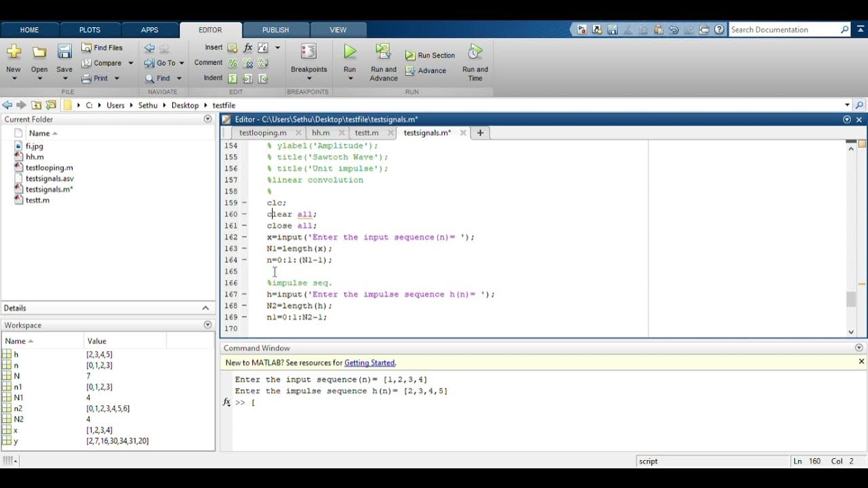This screenshot has height=488, width=868.
Task: Run the script with green Run arrow
Action: pyautogui.click(x=350, y=52)
